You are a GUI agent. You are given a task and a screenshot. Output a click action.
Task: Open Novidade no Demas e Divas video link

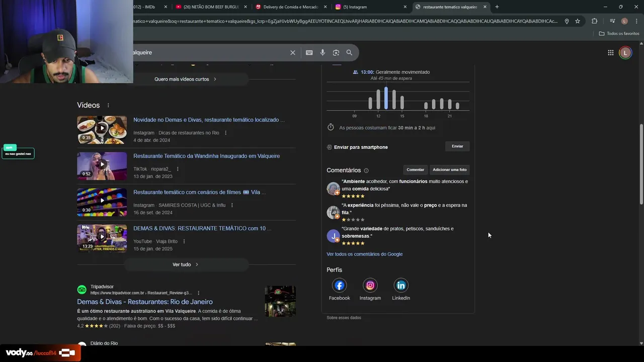[209, 120]
